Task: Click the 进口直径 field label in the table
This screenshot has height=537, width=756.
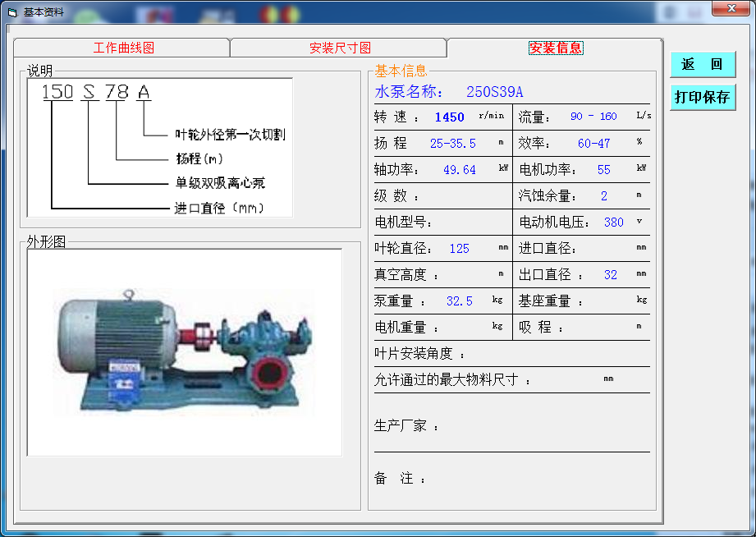Action: [x=548, y=249]
